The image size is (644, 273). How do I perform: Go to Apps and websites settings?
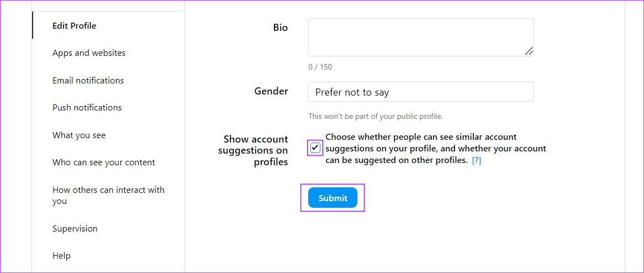click(89, 53)
